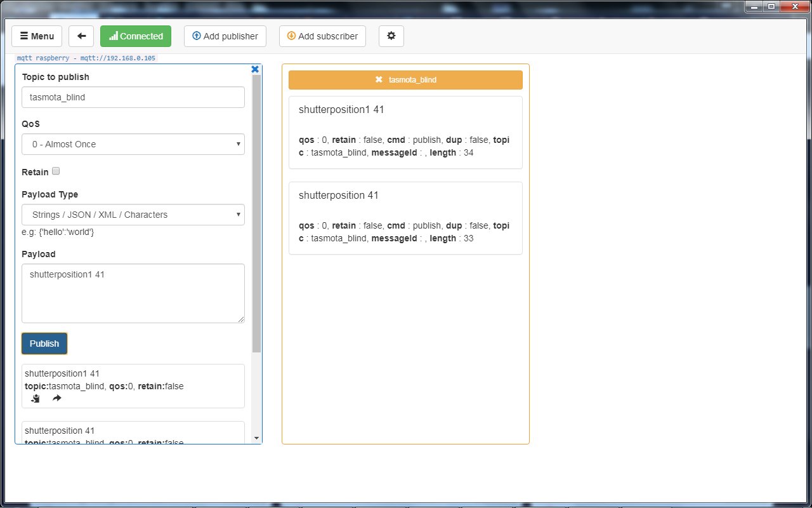Select the shutterposition 41 received message card

[x=405, y=218]
